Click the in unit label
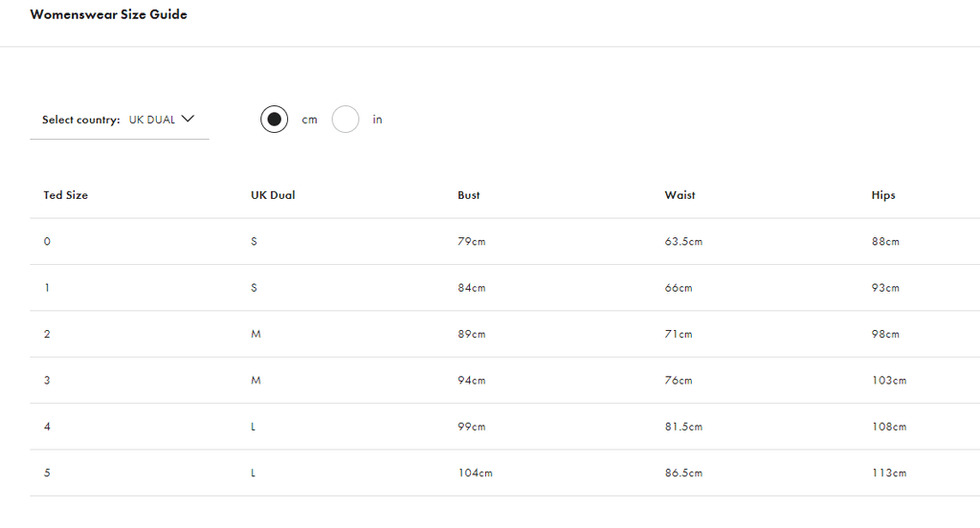980x528 pixels. coord(377,120)
